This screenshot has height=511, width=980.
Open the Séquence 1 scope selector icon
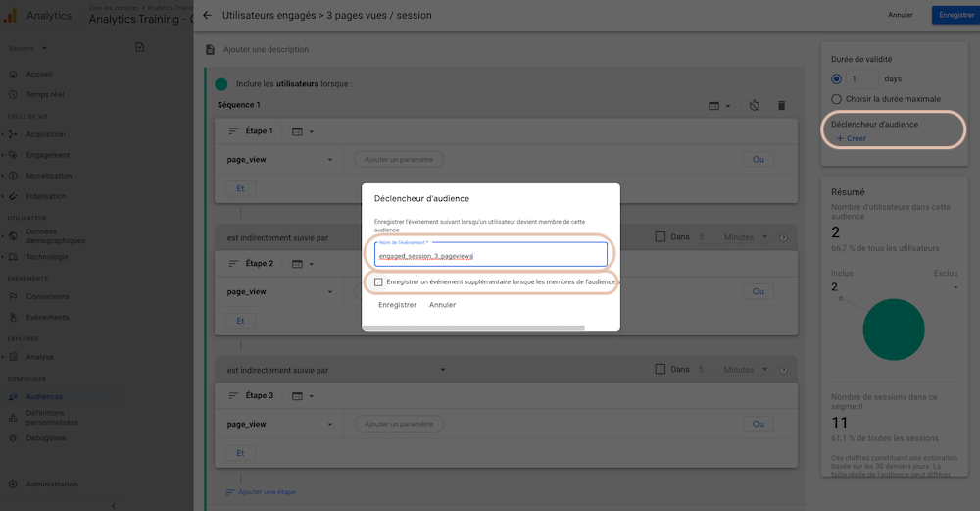(x=718, y=106)
